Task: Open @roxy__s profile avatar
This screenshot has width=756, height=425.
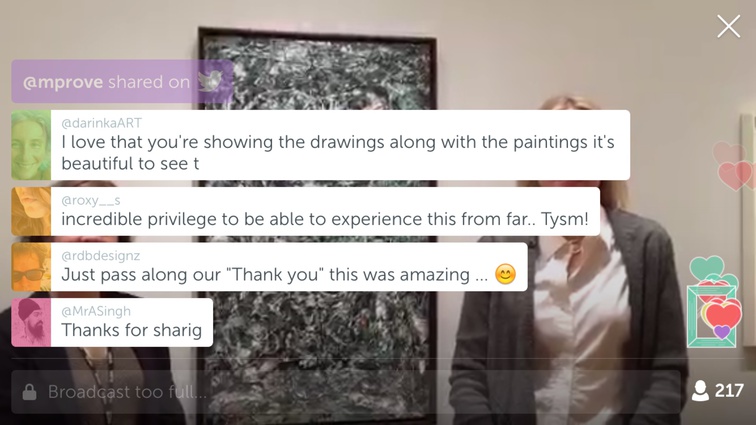Action: click(31, 211)
